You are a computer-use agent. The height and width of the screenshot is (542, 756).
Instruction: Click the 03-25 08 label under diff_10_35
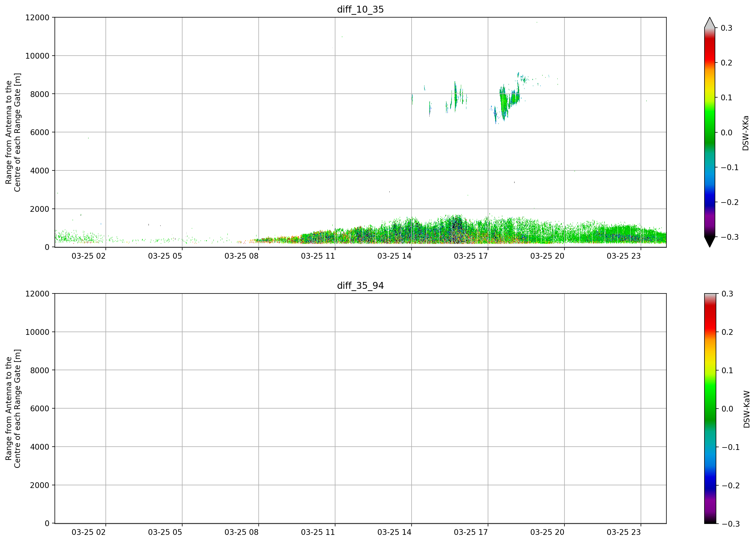242,256
